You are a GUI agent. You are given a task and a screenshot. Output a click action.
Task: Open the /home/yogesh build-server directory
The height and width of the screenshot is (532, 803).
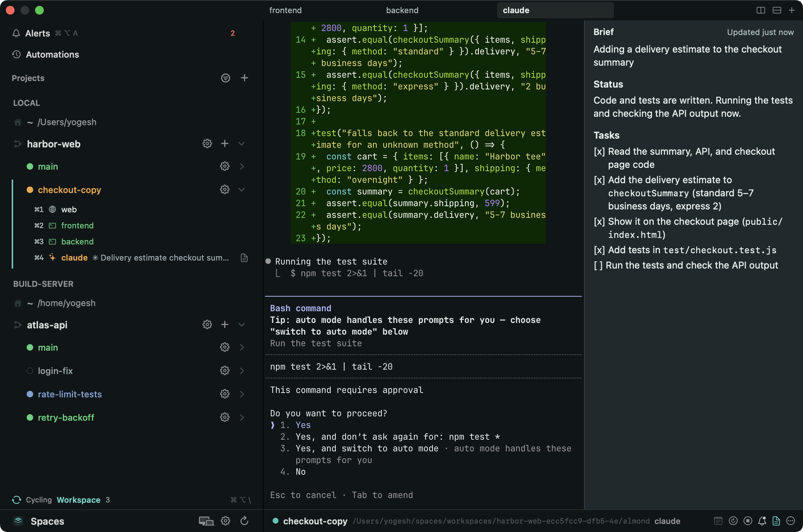pos(66,303)
